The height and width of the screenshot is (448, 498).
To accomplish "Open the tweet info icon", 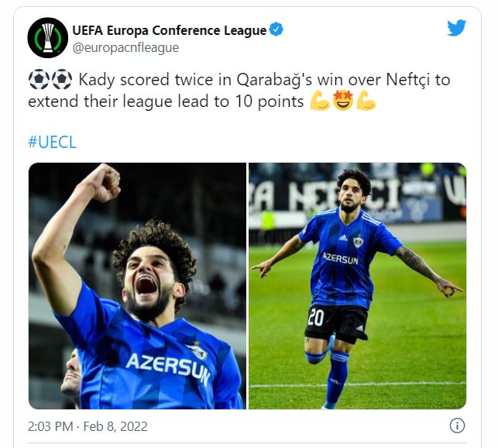I will [457, 426].
